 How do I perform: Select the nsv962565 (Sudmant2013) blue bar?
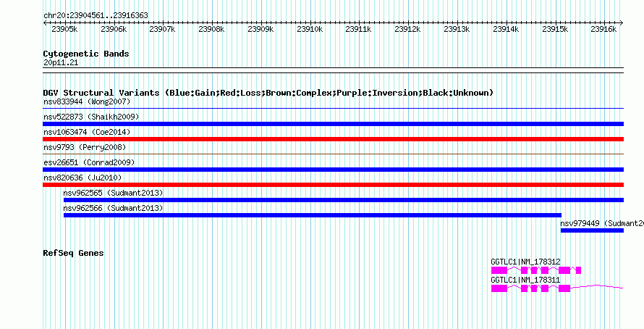pyautogui.click(x=344, y=200)
